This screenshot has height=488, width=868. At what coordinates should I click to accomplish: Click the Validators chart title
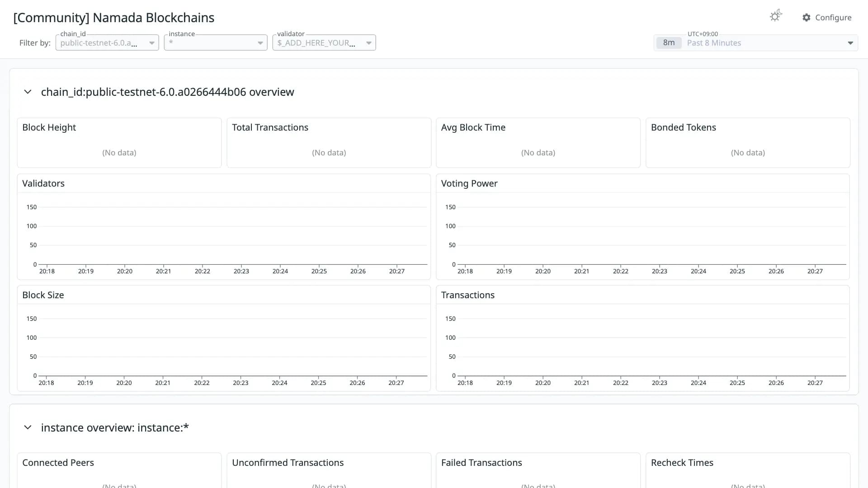click(x=43, y=184)
